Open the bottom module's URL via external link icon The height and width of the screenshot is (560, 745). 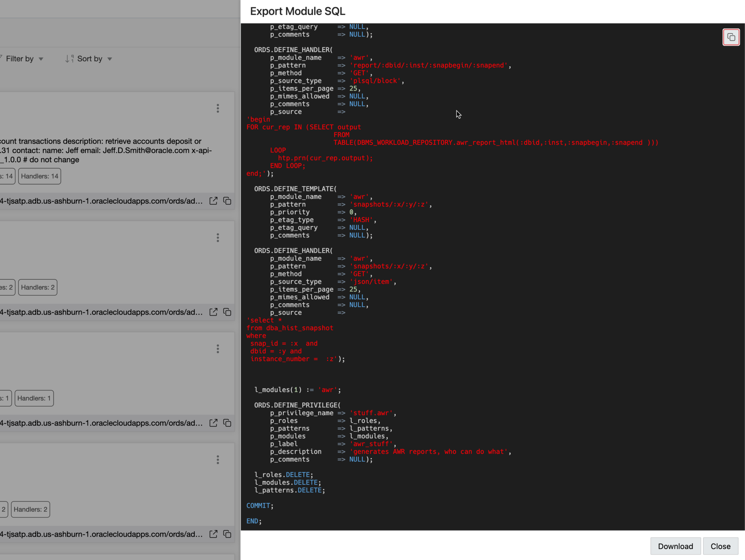pyautogui.click(x=213, y=534)
